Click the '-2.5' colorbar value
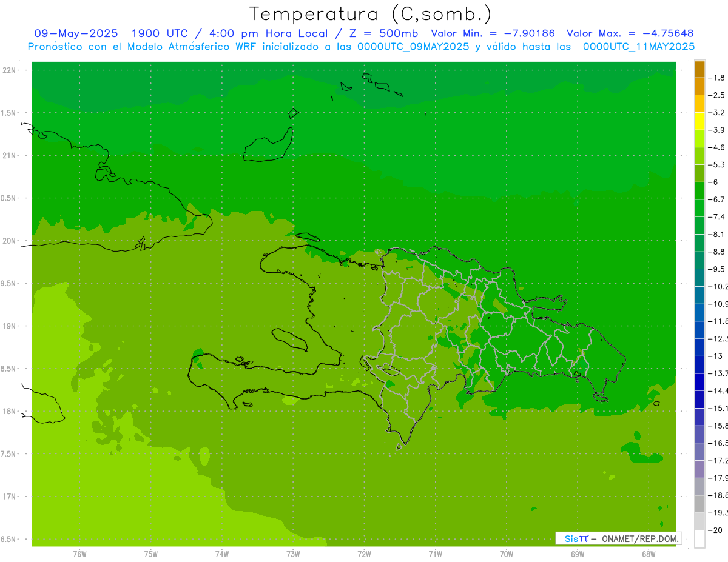728x562 pixels. pos(717,95)
